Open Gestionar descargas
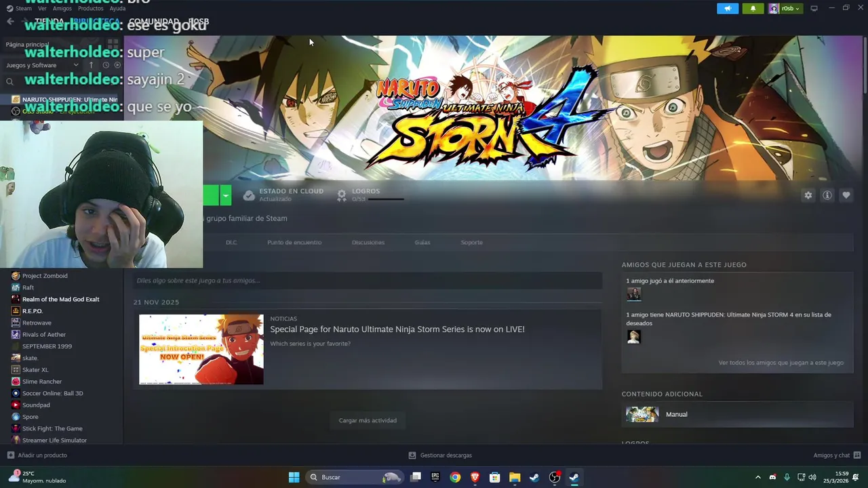The width and height of the screenshot is (868, 488). (440, 455)
